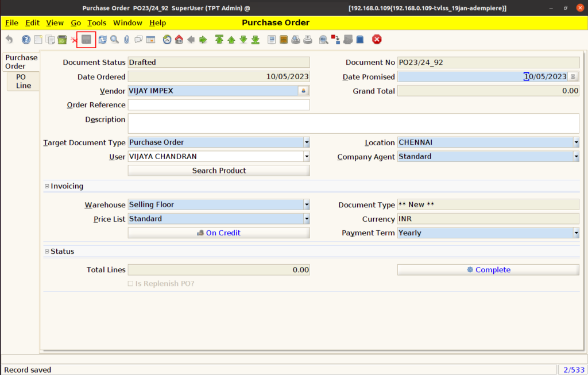The width and height of the screenshot is (588, 375).
Task: Toggle the Is Replenish PO checkbox
Action: point(130,284)
